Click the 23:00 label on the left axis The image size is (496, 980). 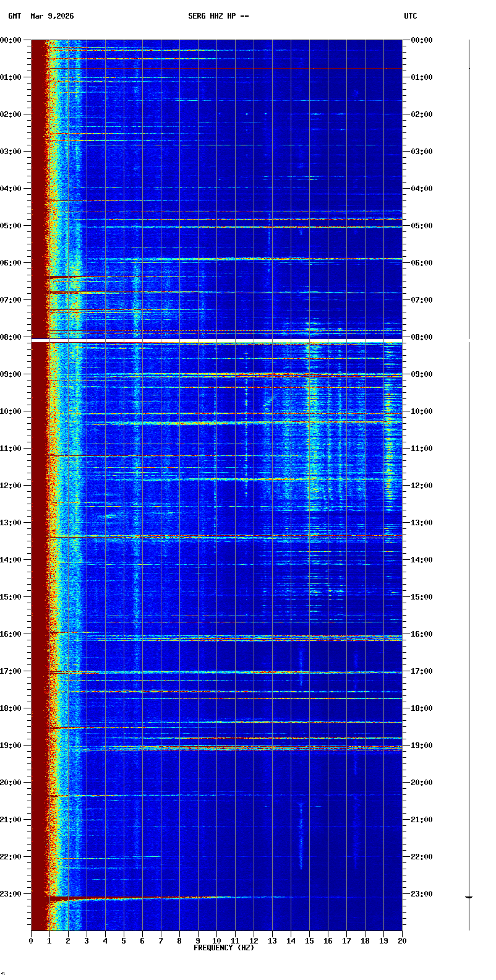coord(11,894)
